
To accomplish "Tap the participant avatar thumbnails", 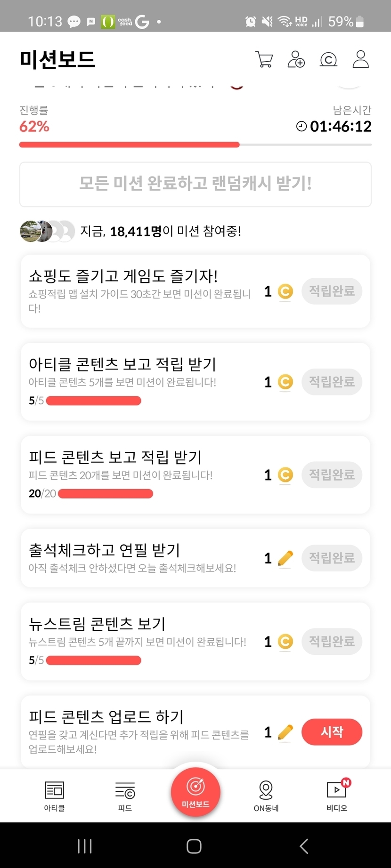I will [47, 231].
